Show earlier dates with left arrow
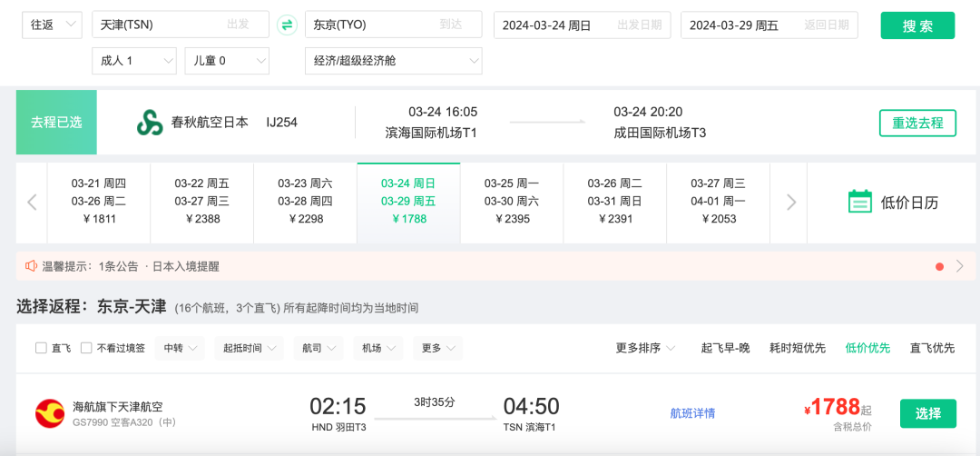 [x=32, y=203]
